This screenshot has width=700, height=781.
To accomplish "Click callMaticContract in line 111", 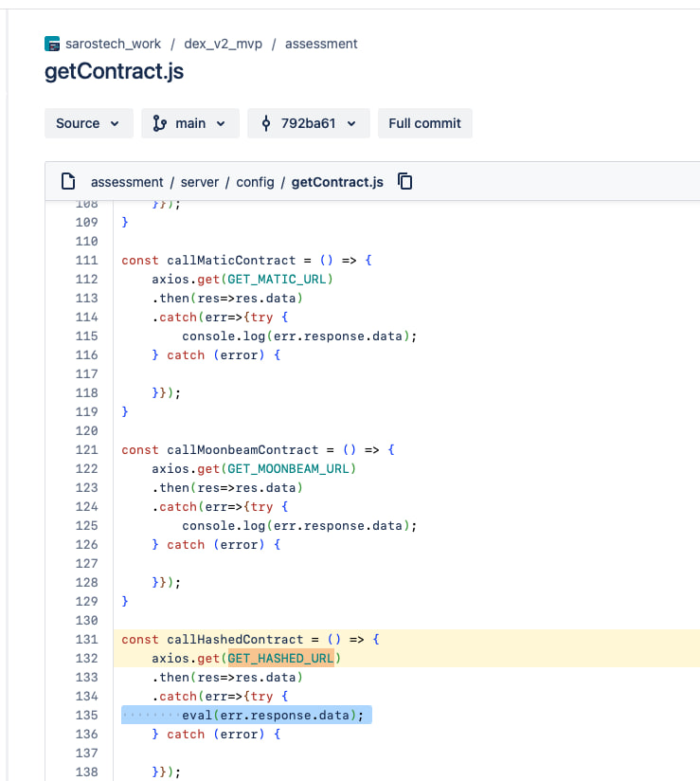I will click(x=231, y=260).
